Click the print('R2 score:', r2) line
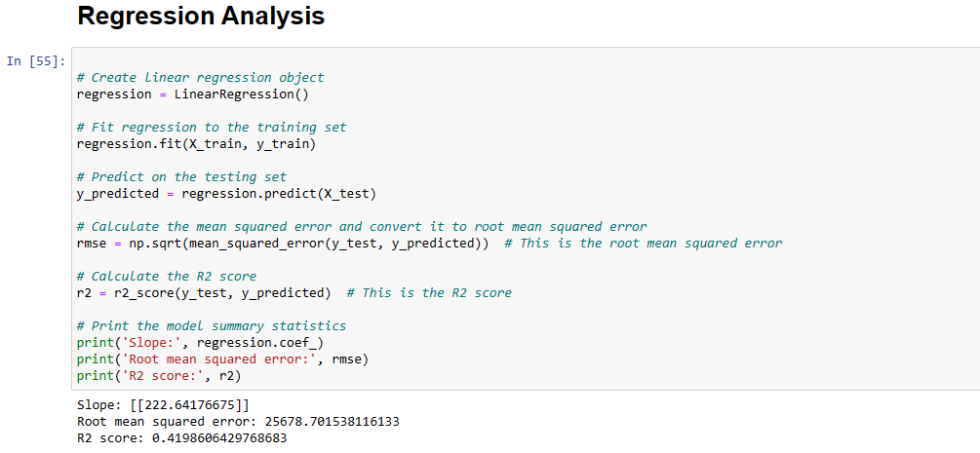This screenshot has height=453, width=980. point(158,375)
